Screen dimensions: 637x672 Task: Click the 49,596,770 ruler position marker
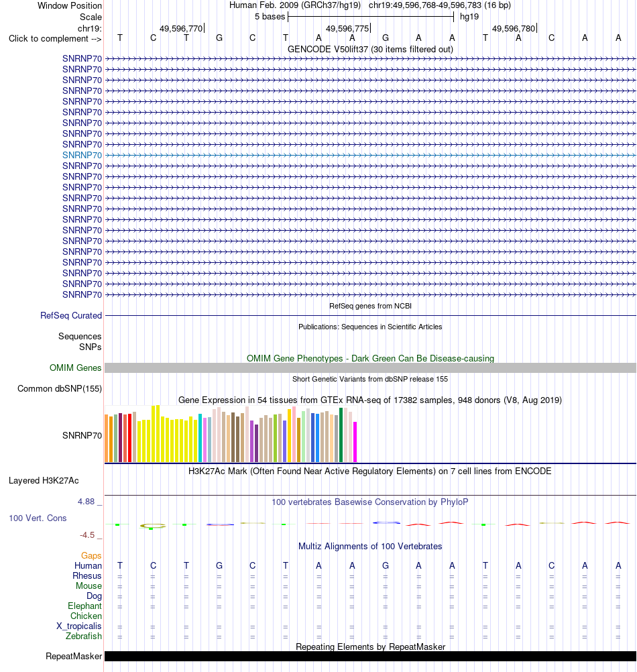pos(182,29)
